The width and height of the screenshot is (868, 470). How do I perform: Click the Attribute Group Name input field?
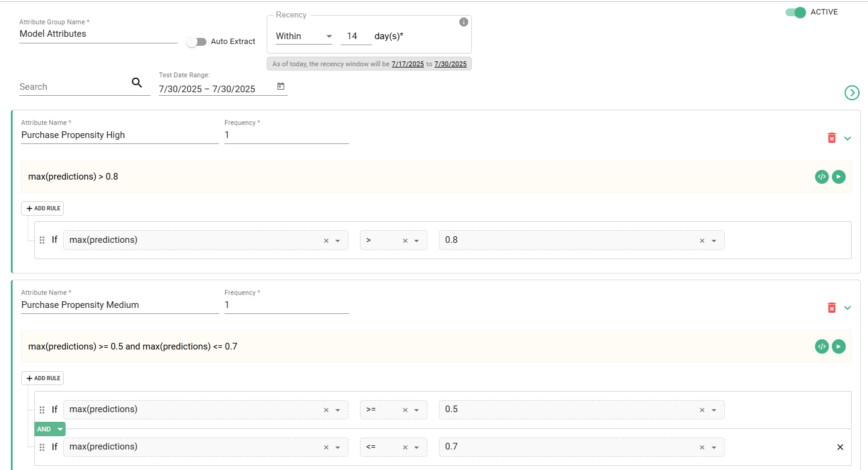coord(98,34)
